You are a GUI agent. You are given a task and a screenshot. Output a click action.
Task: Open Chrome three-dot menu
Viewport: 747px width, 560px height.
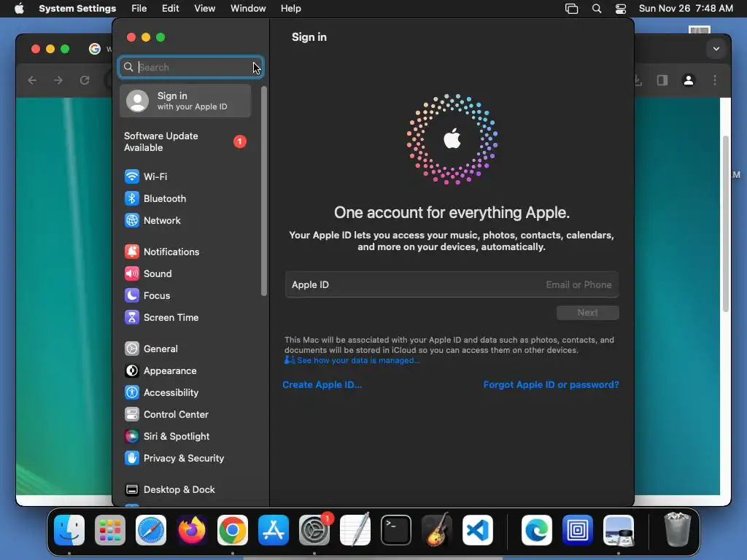[715, 80]
